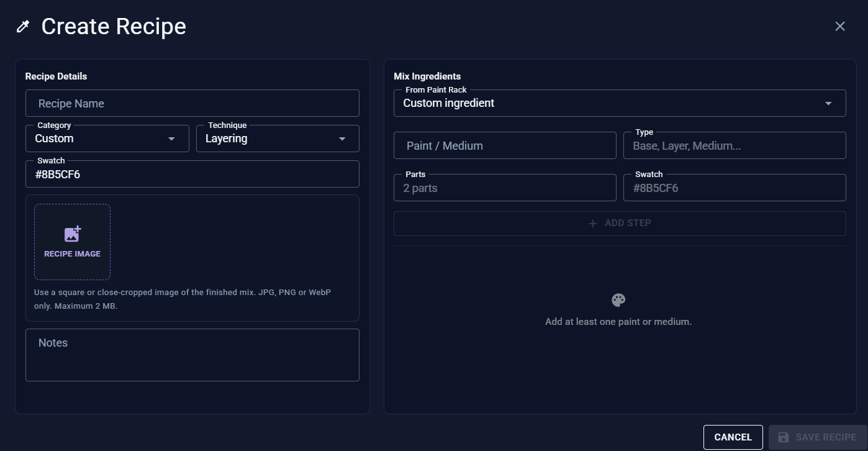
Task: Close the Create Recipe dialog
Action: point(840,26)
